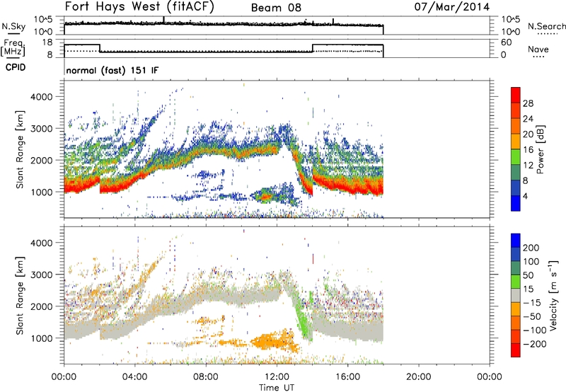Image resolution: width=566 pixels, height=392 pixels.
Task: Click the red -200 velocity colorbar segment
Action: coord(516,350)
